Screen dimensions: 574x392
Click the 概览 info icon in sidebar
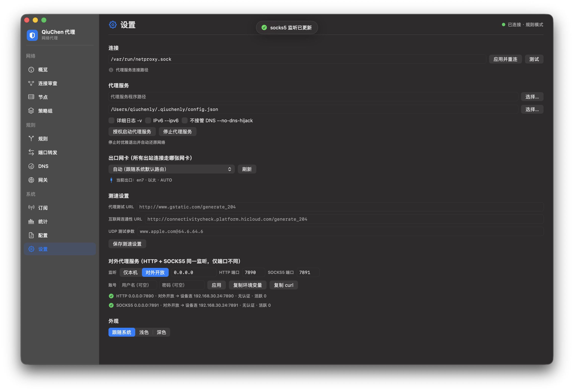click(31, 70)
